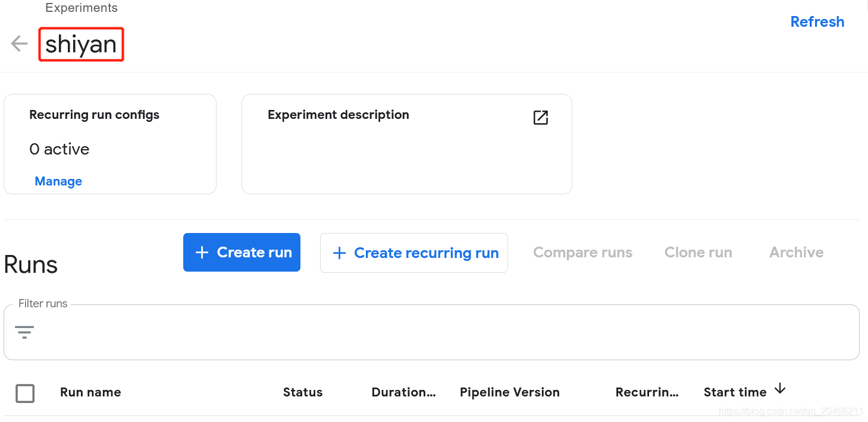Sort by Run name column header
868x422 pixels.
click(90, 392)
